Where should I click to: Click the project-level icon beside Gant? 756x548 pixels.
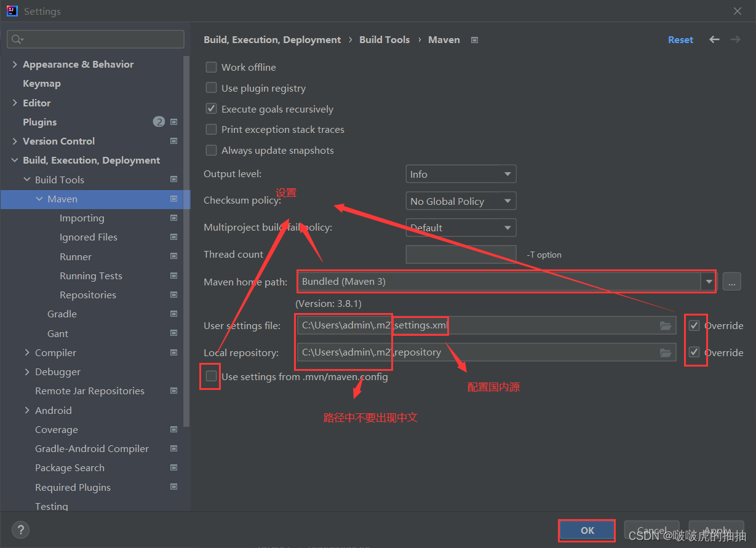[x=173, y=333]
